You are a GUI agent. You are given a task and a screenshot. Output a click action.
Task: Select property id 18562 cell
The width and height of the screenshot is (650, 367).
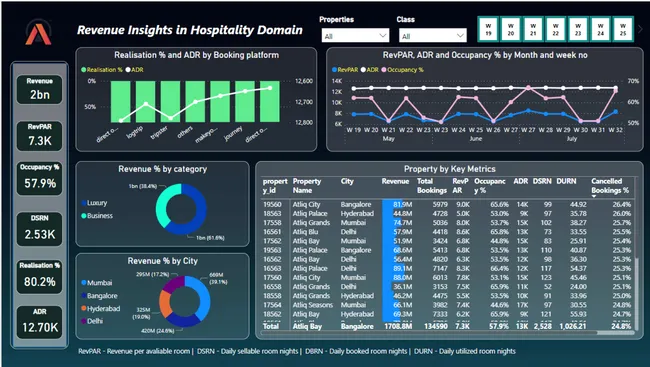pos(272,314)
